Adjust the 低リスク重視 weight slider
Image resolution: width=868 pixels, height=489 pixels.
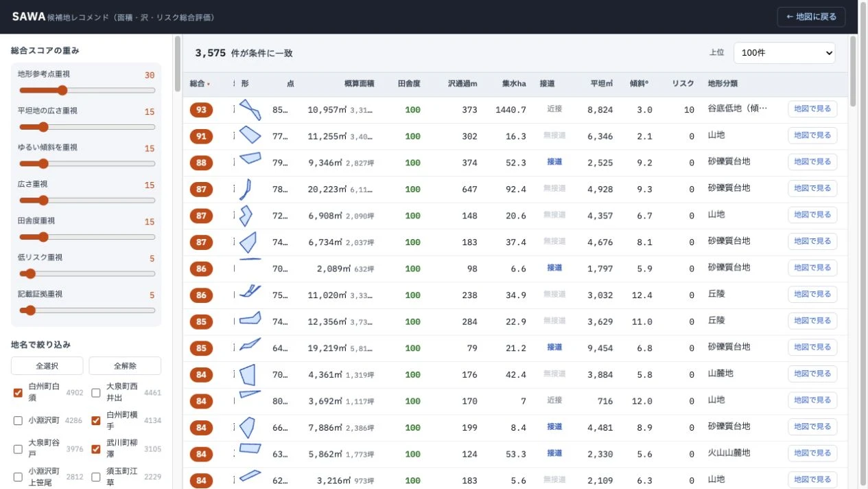(x=87, y=273)
